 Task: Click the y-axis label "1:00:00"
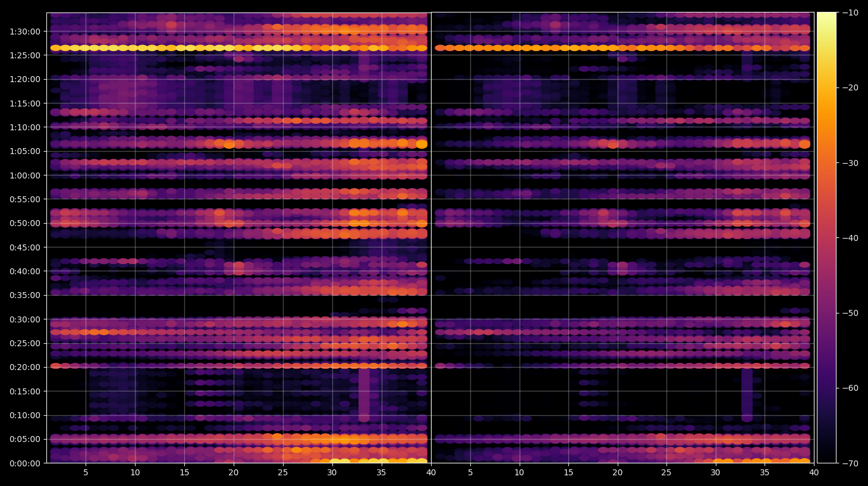tap(25, 175)
